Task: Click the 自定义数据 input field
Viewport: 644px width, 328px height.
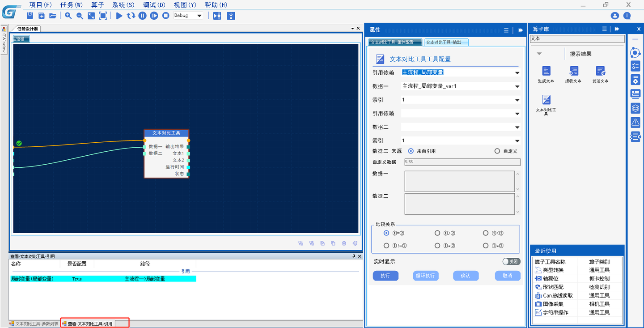Action: (462, 162)
